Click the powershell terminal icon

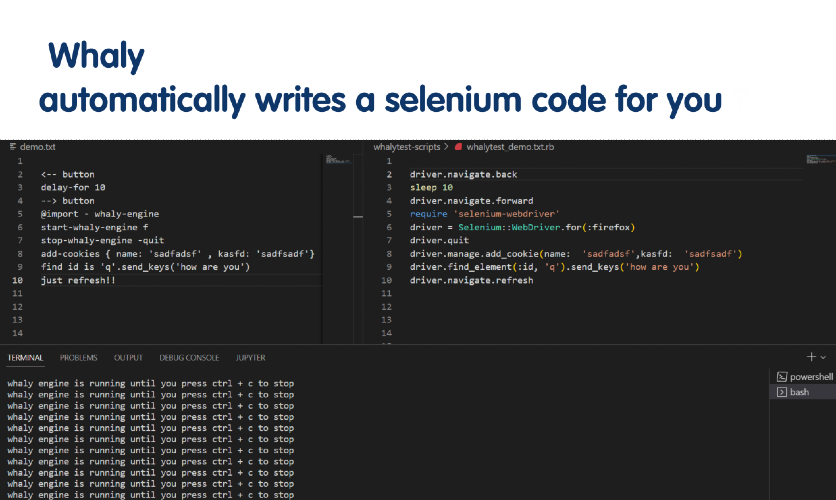[x=782, y=377]
